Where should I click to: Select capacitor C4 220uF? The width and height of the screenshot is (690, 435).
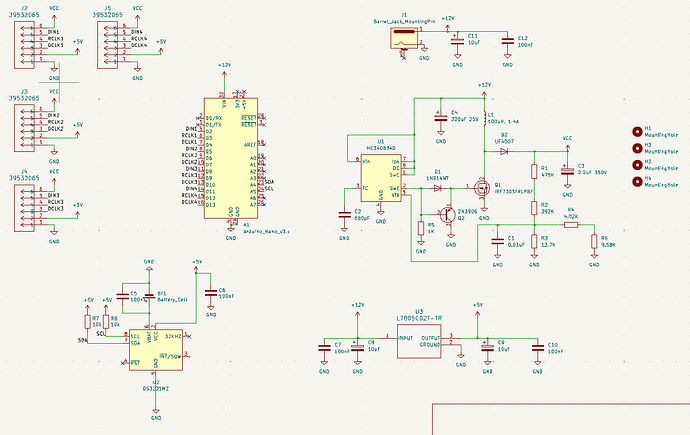(x=440, y=117)
